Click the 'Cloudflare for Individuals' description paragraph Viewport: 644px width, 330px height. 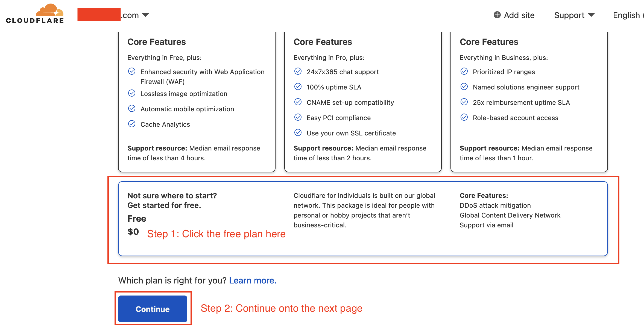[x=364, y=210]
